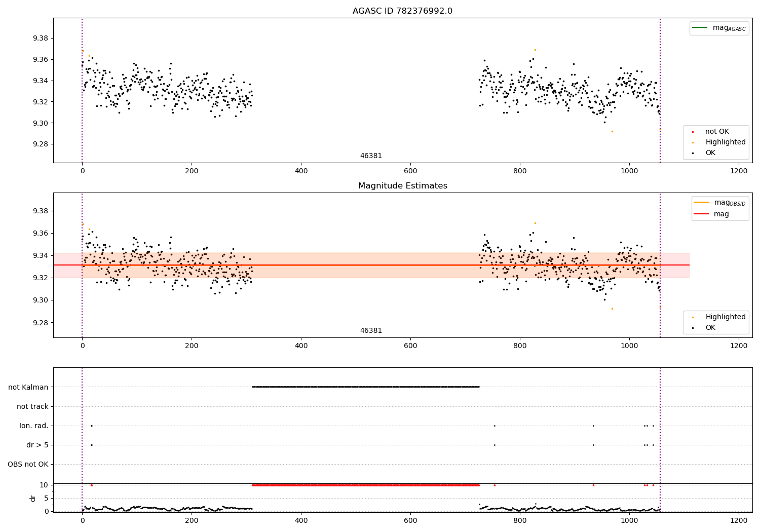Click the title "AGASC ID 782376992.0"
The height and width of the screenshot is (532, 760).
402,11
